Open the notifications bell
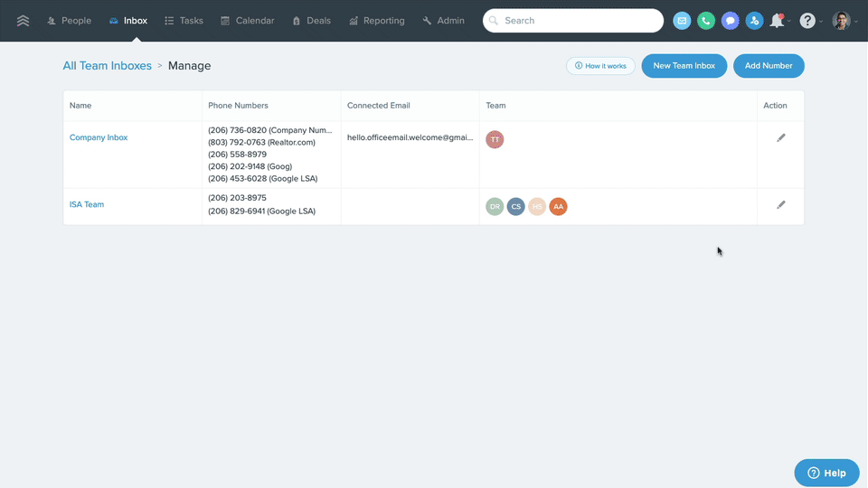The height and width of the screenshot is (488, 868). (x=778, y=21)
